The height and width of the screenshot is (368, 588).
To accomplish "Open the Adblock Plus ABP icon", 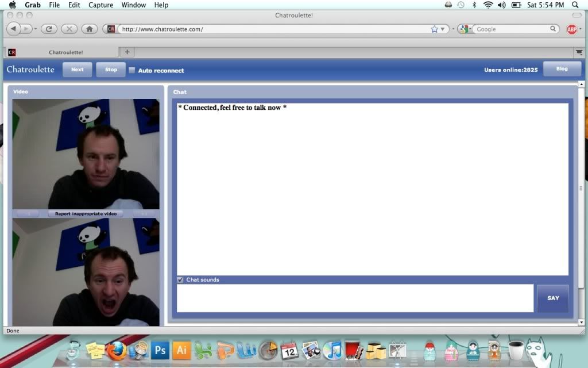I will tap(571, 29).
